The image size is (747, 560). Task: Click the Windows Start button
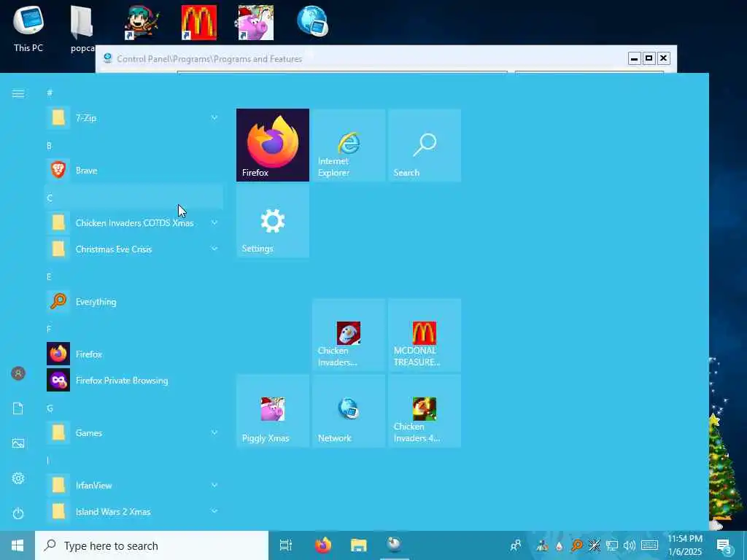pyautogui.click(x=18, y=545)
